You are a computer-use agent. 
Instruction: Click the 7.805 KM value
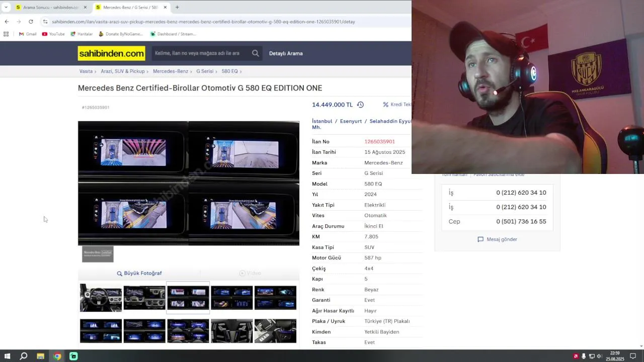click(371, 237)
